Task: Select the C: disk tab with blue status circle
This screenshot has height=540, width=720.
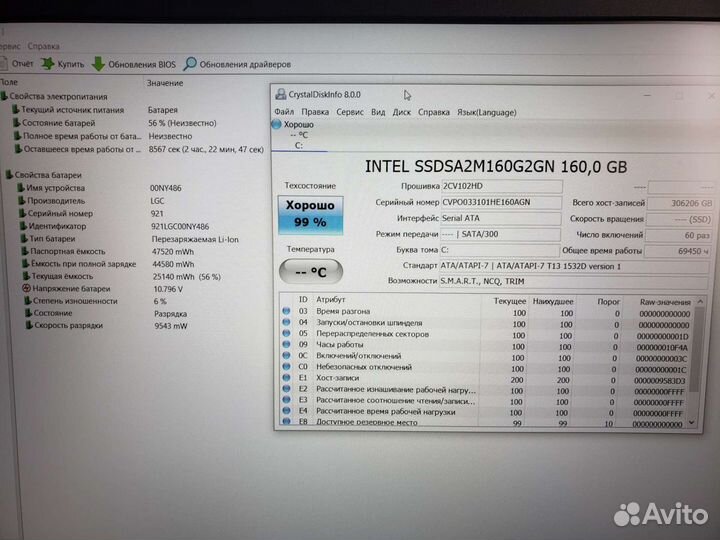Action: pyautogui.click(x=298, y=135)
